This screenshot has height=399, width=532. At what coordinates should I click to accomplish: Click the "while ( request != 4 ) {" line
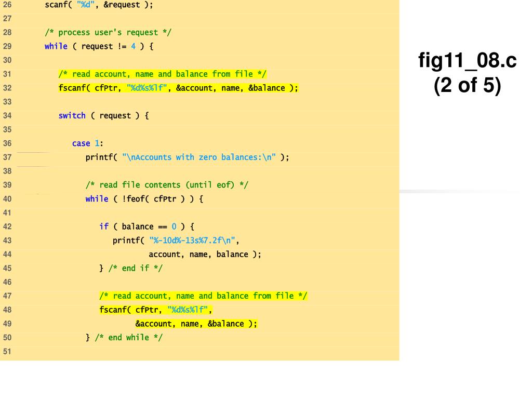tap(99, 46)
